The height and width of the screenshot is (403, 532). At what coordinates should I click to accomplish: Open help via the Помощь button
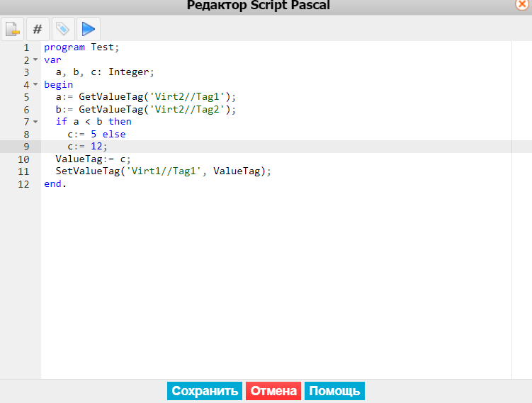pyautogui.click(x=334, y=391)
